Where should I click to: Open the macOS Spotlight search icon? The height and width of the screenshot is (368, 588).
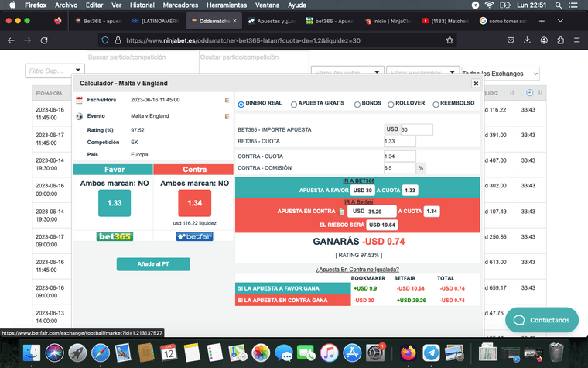[559, 5]
